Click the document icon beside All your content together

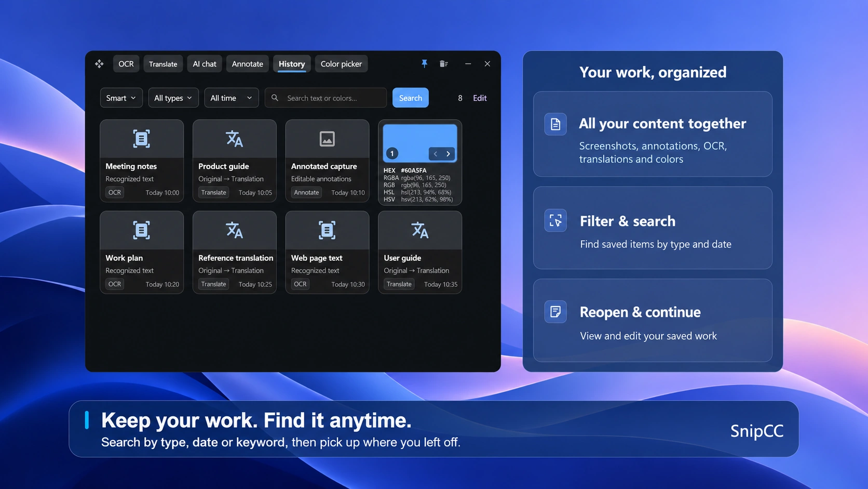(555, 124)
